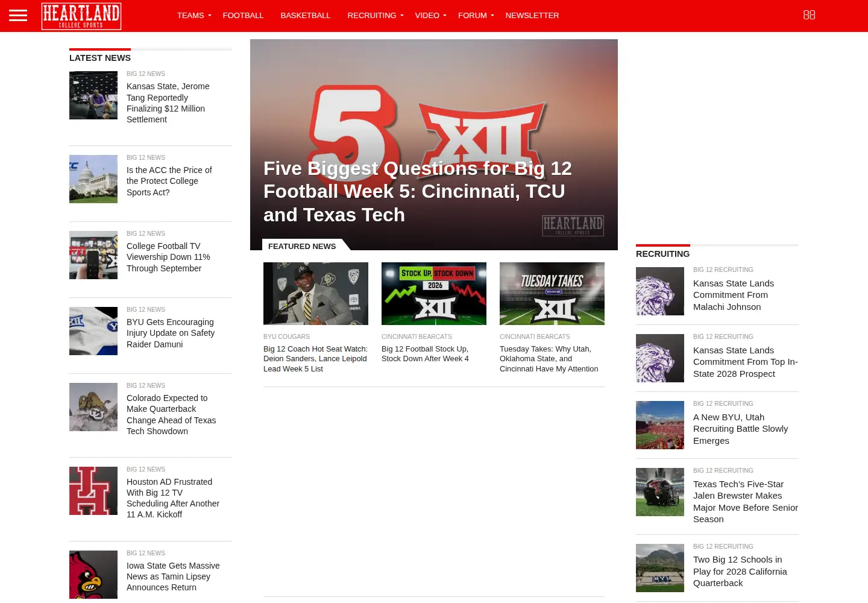Open Big 12 Coach Hot Seat Watch article

(315, 359)
